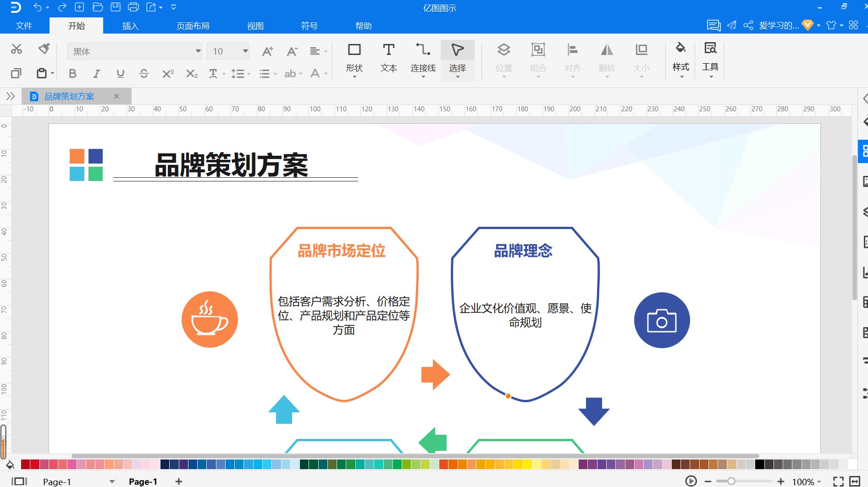Viewport: 868px width, 487px height.
Task: Click the horizontal canvas scrollbar
Action: coord(415,456)
